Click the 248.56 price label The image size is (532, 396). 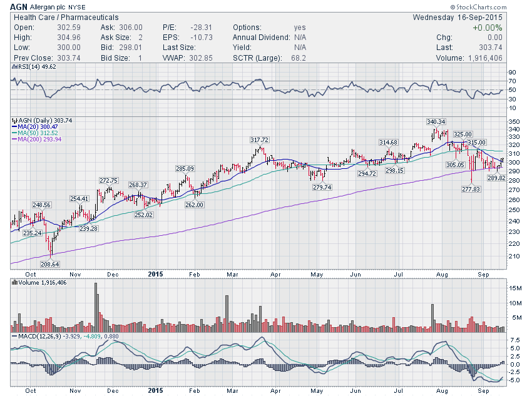[x=41, y=205]
